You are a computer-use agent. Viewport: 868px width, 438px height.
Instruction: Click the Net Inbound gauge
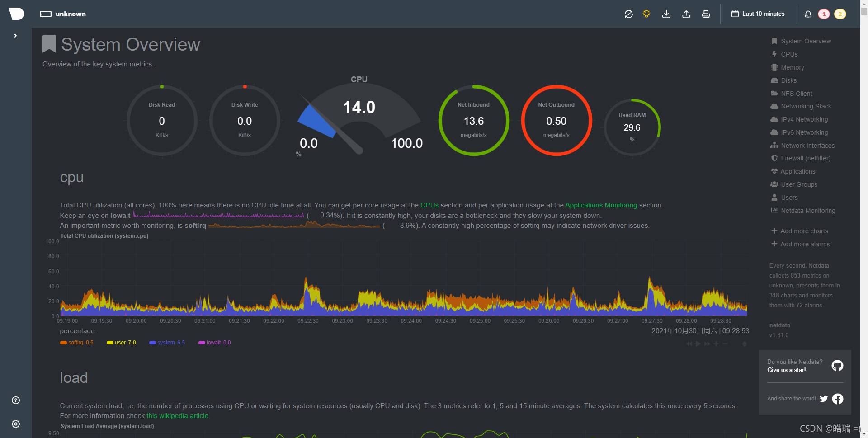click(x=474, y=121)
